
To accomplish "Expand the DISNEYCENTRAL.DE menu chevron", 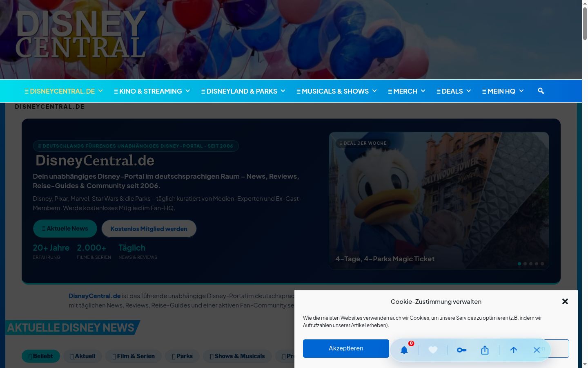I will pyautogui.click(x=100, y=91).
